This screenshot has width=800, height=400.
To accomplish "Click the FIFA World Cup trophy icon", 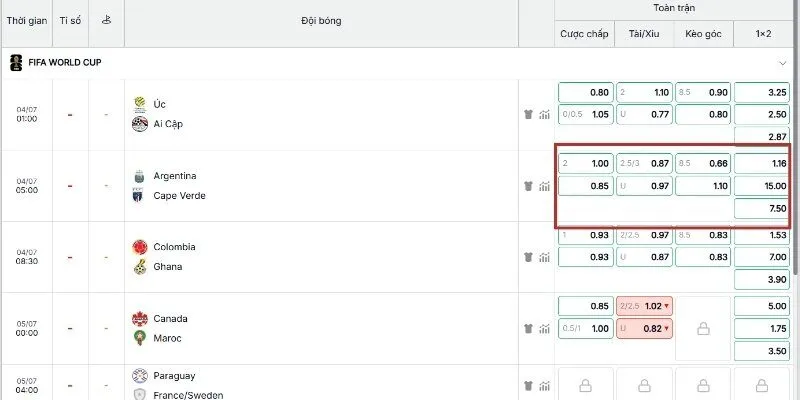I will pyautogui.click(x=16, y=63).
